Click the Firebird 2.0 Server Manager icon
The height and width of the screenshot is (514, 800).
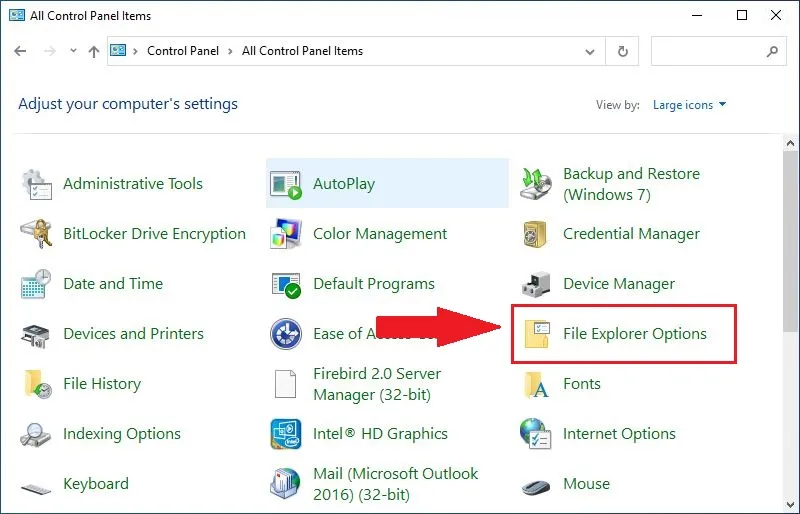(x=285, y=384)
